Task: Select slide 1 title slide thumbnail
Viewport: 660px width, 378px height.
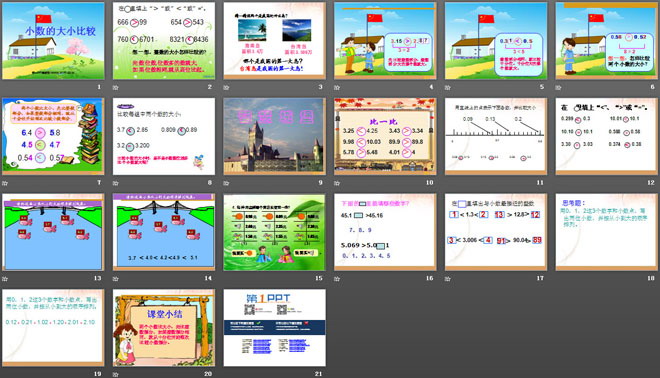Action: click(53, 41)
